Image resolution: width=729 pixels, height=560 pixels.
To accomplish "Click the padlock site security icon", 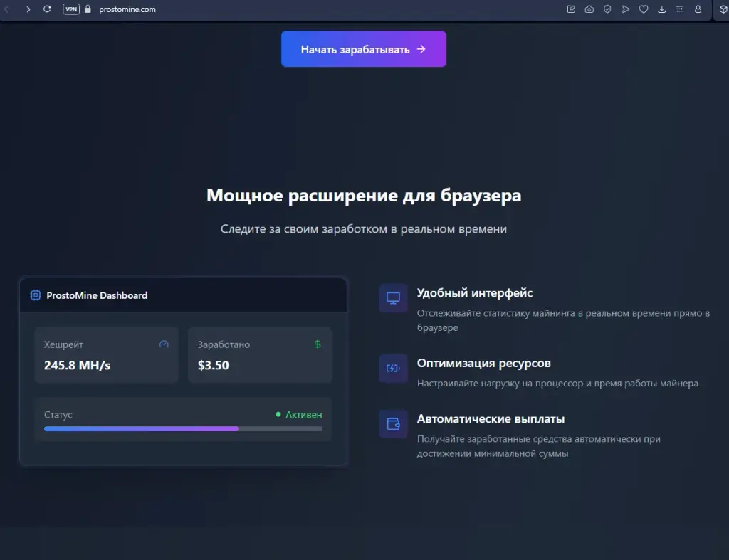I will 88,9.
